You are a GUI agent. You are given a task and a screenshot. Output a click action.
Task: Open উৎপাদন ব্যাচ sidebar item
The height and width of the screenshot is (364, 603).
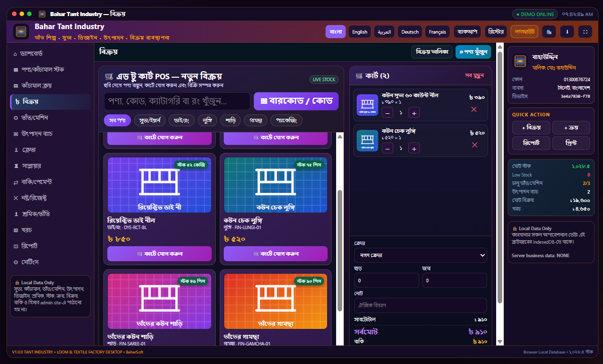50,134
